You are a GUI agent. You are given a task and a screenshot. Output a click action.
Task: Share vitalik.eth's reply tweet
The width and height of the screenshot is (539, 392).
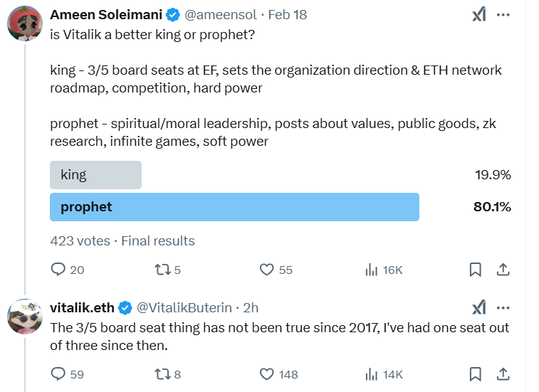pos(503,374)
